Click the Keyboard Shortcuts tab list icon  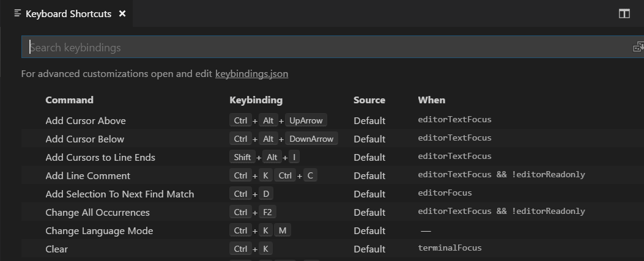pyautogui.click(x=18, y=13)
